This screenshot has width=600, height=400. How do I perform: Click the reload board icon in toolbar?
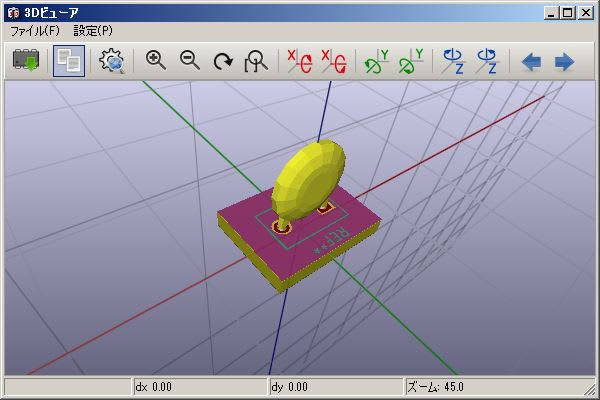(x=25, y=61)
